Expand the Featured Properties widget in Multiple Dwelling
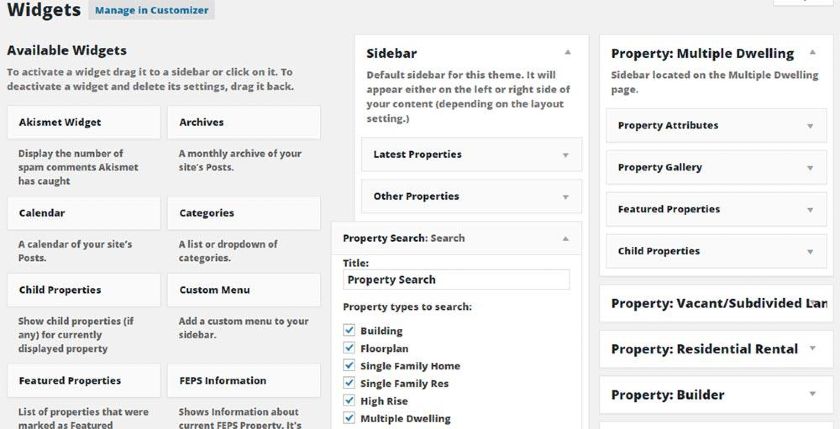The width and height of the screenshot is (840, 429). click(x=810, y=210)
